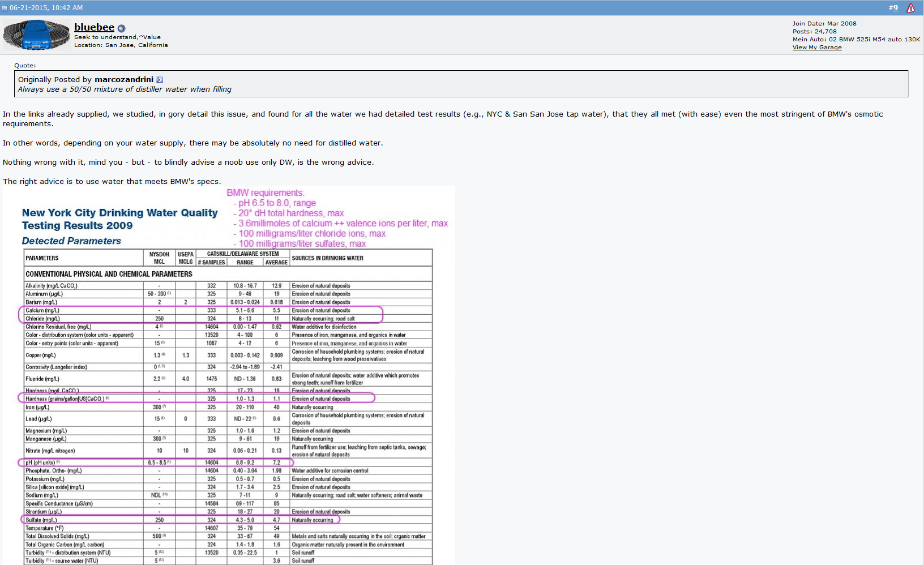
Task: Click 'SOURCES IN DRINKING WATER' column header
Action: point(328,258)
